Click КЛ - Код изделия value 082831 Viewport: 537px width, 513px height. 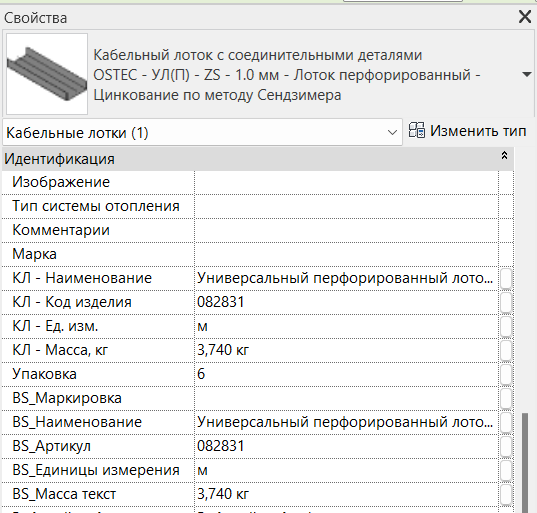(221, 302)
